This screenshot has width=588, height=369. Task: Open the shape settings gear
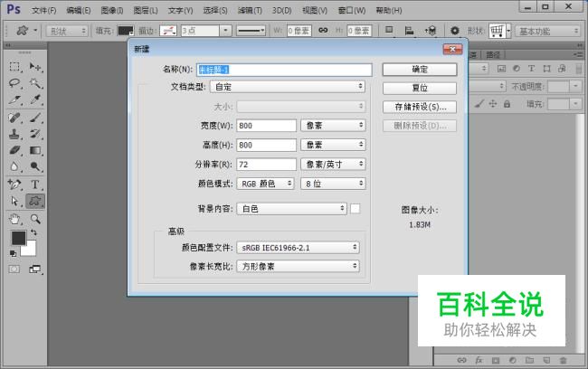(x=454, y=31)
